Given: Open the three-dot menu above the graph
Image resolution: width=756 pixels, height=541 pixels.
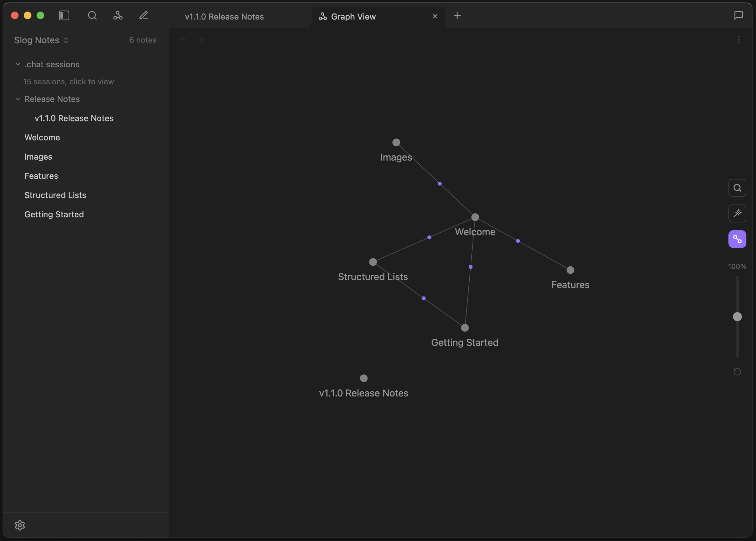Looking at the screenshot, I should coord(738,40).
